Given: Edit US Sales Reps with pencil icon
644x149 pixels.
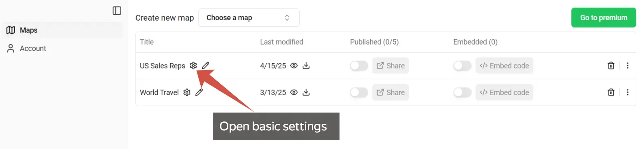Looking at the screenshot, I should click(206, 66).
